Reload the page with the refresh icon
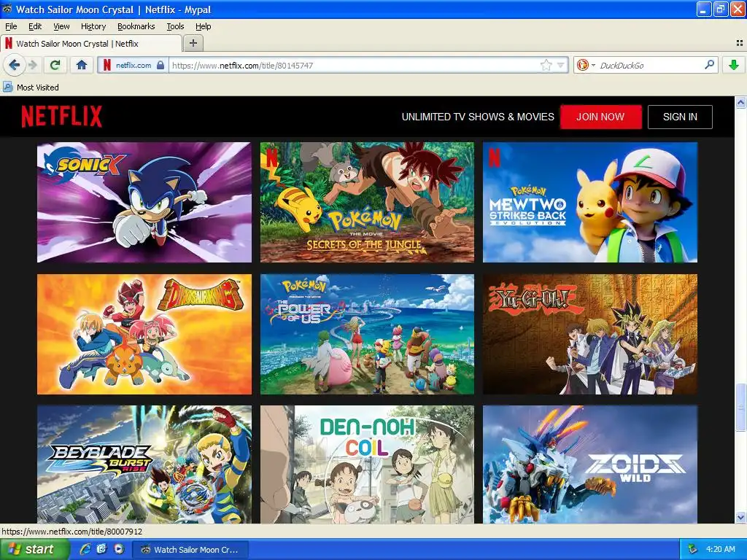Viewport: 747px width, 560px height. tap(55, 65)
